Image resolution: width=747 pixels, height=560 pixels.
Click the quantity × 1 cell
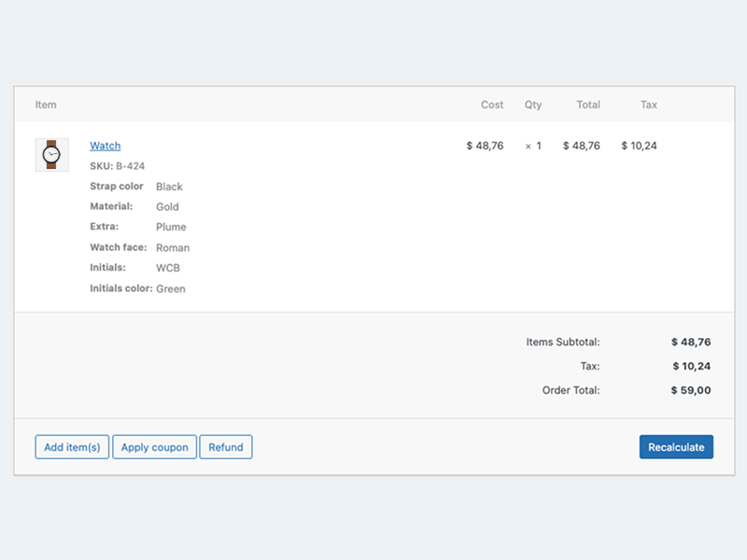pyautogui.click(x=533, y=146)
